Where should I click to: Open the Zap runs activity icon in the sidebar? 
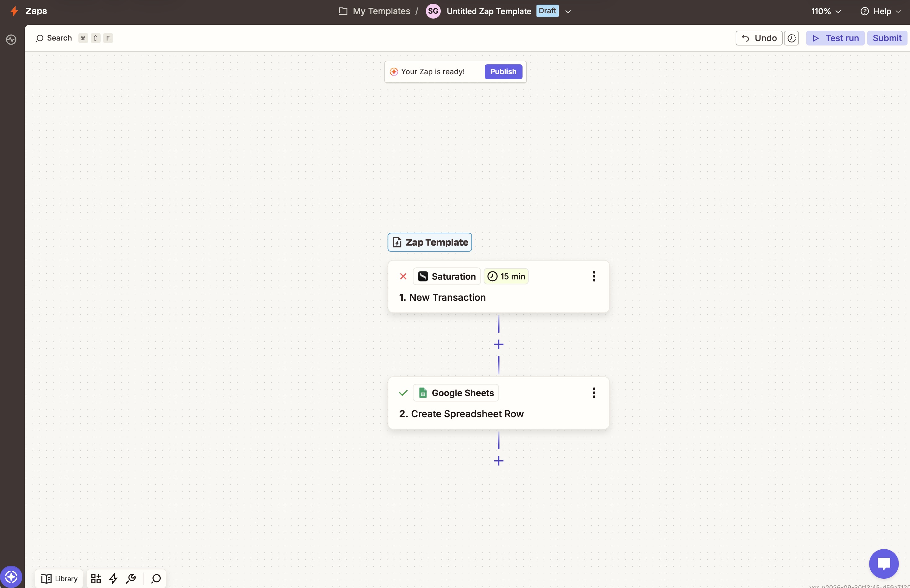click(11, 40)
